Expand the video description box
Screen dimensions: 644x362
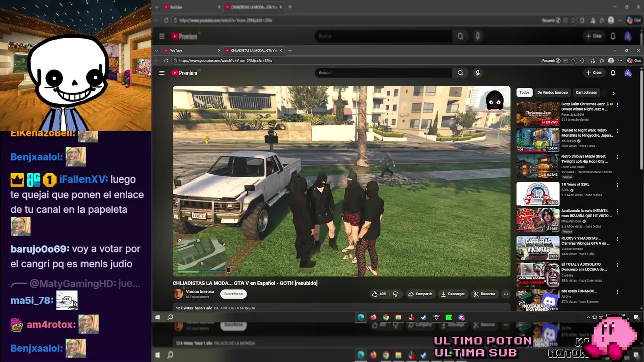(x=341, y=308)
